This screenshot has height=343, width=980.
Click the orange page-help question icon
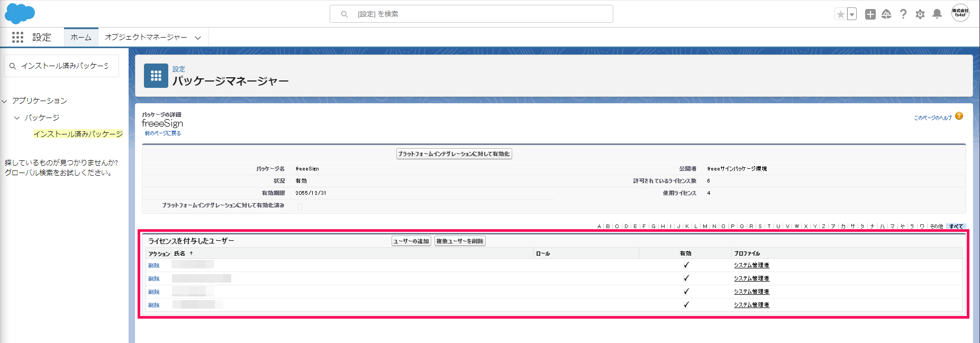[959, 116]
